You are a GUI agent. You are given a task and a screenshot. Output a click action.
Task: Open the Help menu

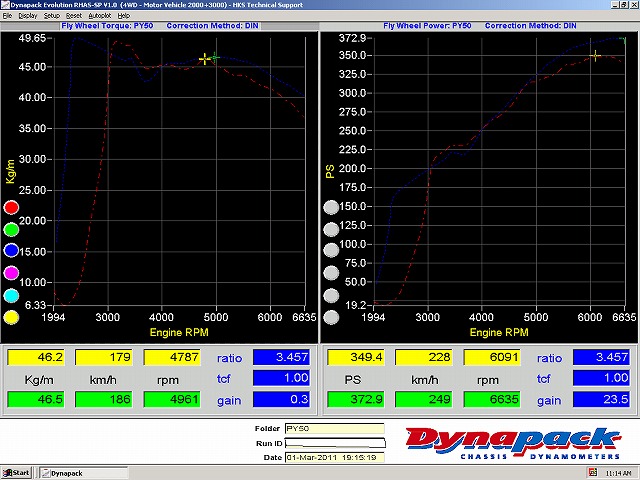pos(124,16)
